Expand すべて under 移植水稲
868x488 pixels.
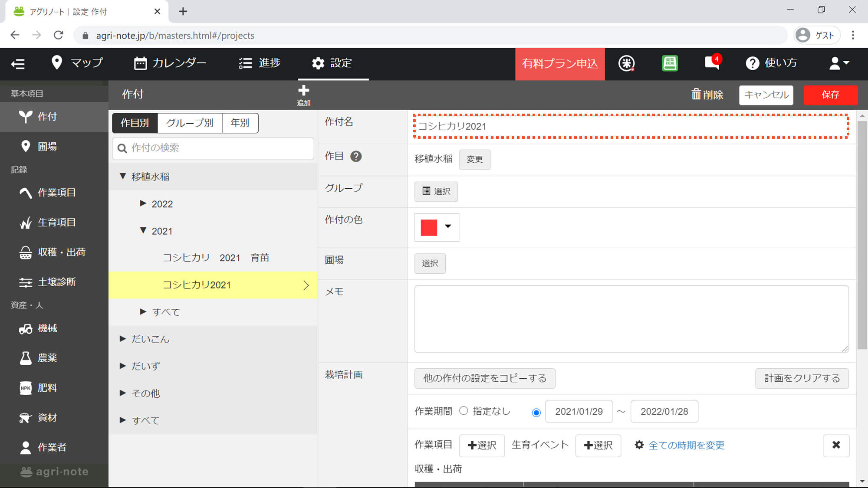[x=143, y=312]
